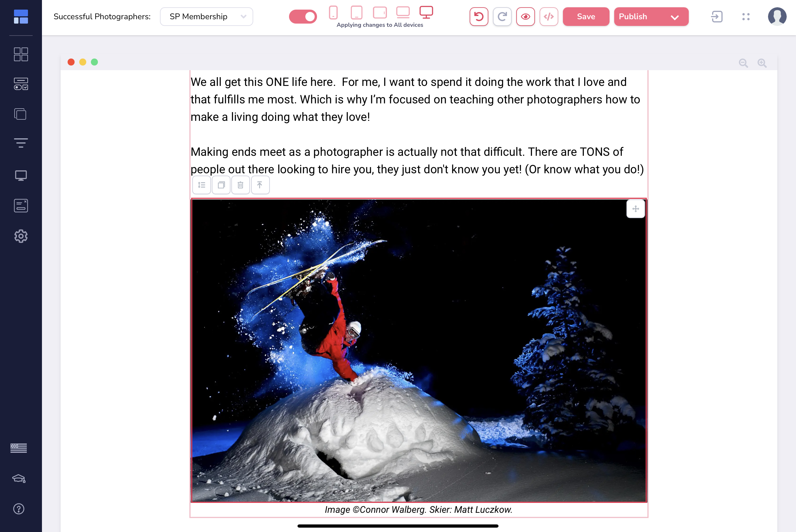Screen dimensions: 796x532
Task: Click the 'We all get this ONE life' paragraph
Action: tap(415, 99)
